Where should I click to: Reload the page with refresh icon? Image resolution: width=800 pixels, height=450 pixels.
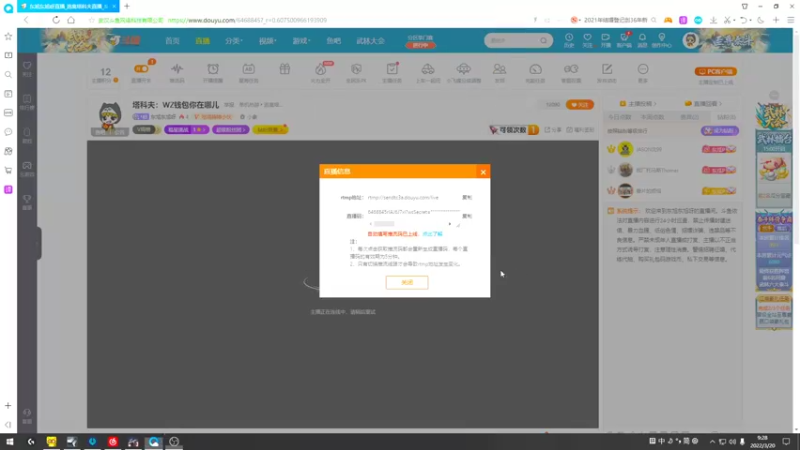pos(56,20)
